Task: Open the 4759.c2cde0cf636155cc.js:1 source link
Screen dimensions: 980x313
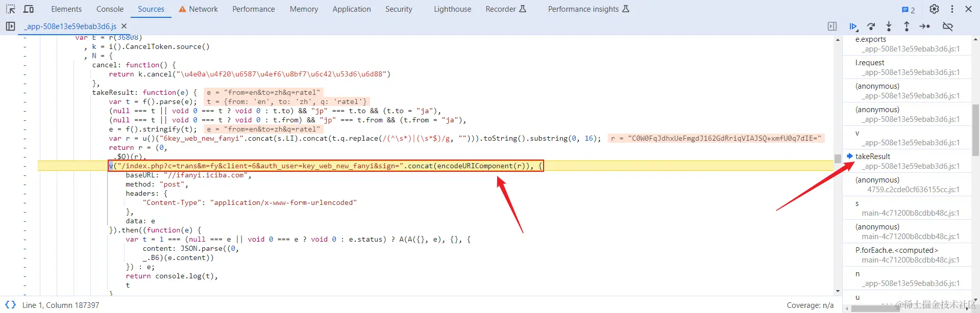Action: tap(913, 190)
